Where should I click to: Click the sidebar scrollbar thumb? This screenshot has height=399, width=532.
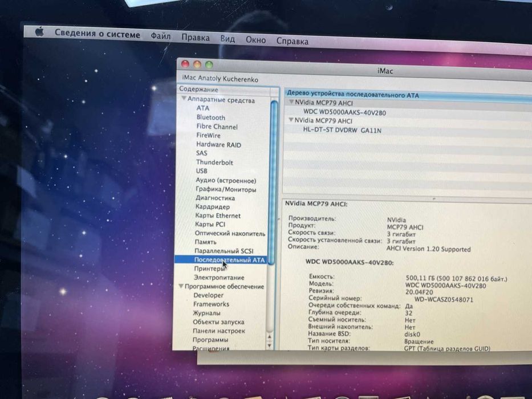274,183
